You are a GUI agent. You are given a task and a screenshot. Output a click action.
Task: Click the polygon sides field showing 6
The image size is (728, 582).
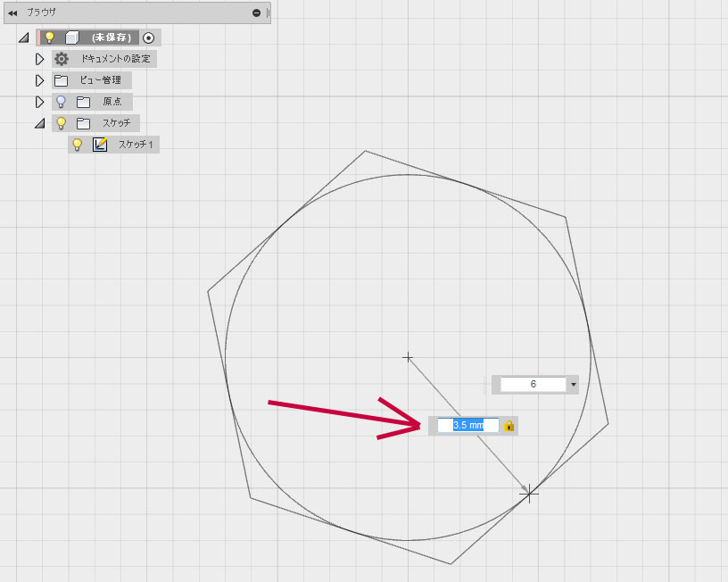(533, 384)
